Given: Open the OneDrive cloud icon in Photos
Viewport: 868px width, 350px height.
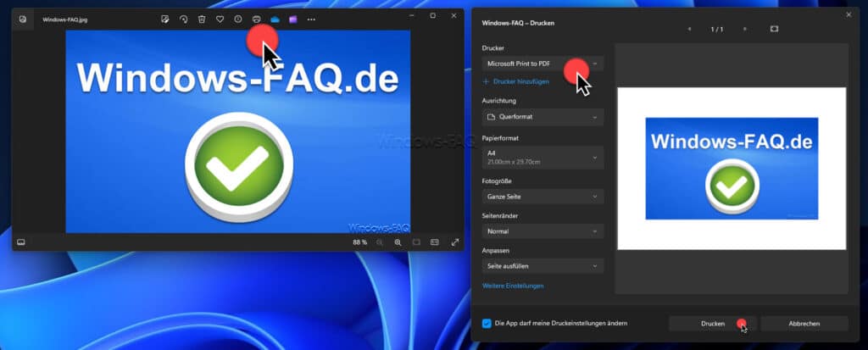Looking at the screenshot, I should coord(275,19).
